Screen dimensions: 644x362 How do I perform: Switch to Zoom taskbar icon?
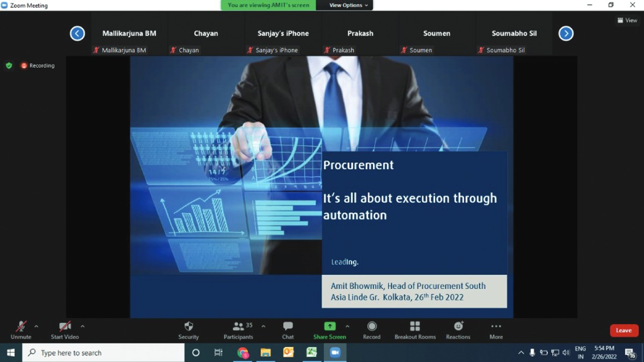coord(335,352)
